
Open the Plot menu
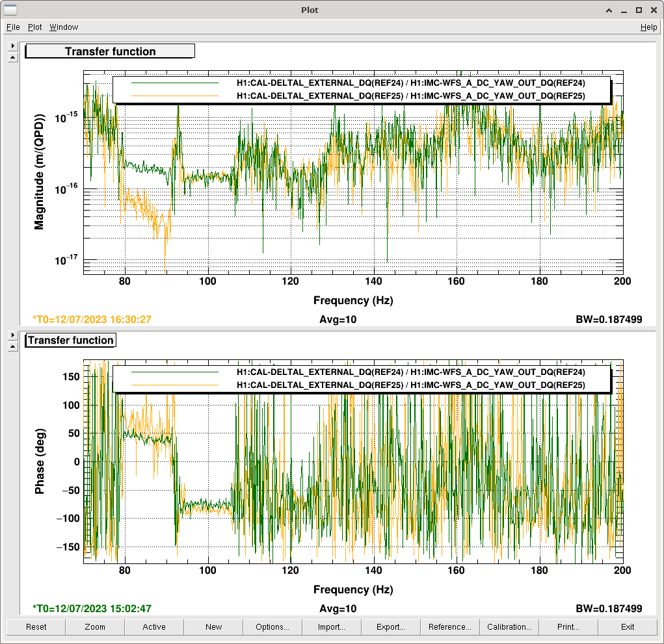(34, 27)
